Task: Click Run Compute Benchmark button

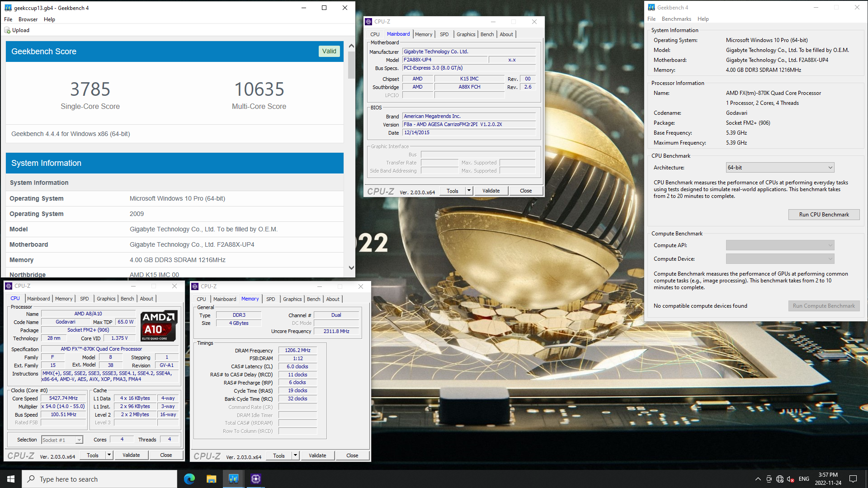Action: [x=824, y=306]
